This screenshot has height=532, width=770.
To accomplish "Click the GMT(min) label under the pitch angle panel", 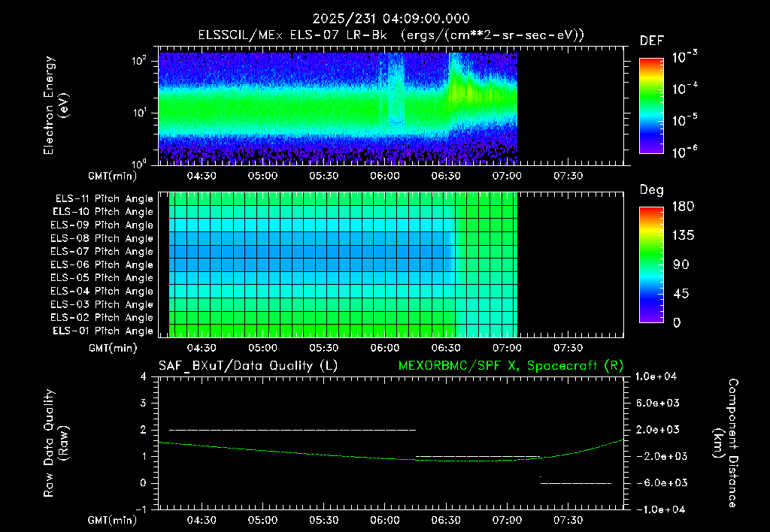I will coord(113,348).
